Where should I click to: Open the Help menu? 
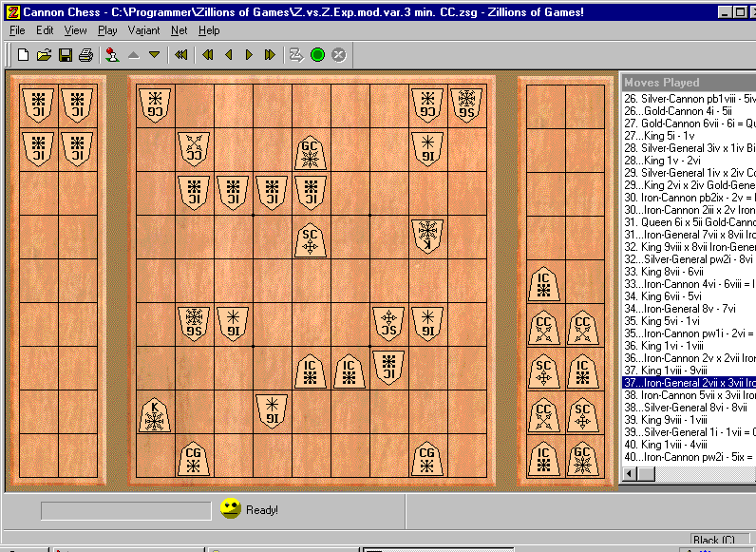tap(209, 30)
